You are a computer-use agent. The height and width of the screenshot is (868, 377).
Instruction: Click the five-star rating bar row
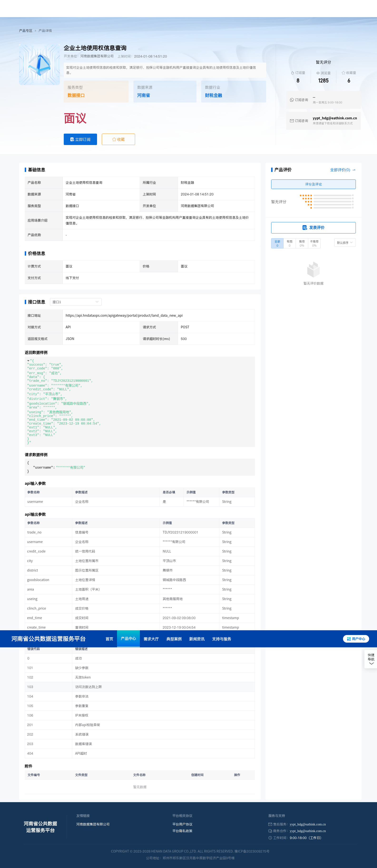click(x=326, y=195)
